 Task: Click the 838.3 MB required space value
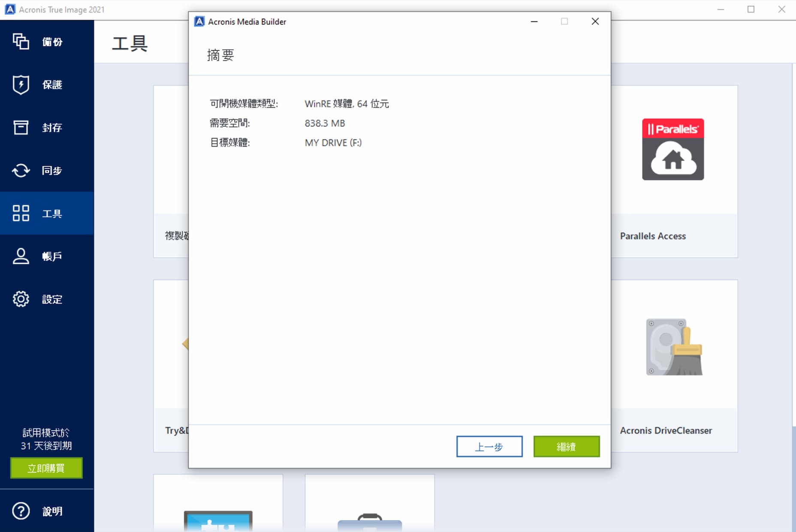coord(325,123)
